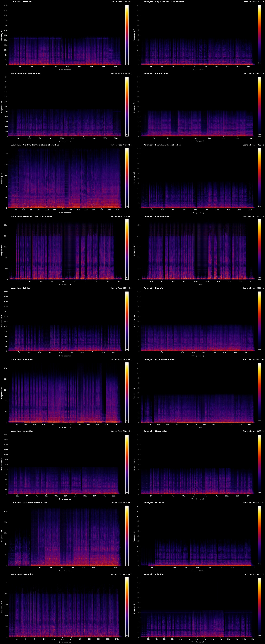Image resolution: width=265 pixels, height=644 pixels.
Task: Click the title "Anuv Jain - Afsos.flac"
Action: (x=22, y=2)
